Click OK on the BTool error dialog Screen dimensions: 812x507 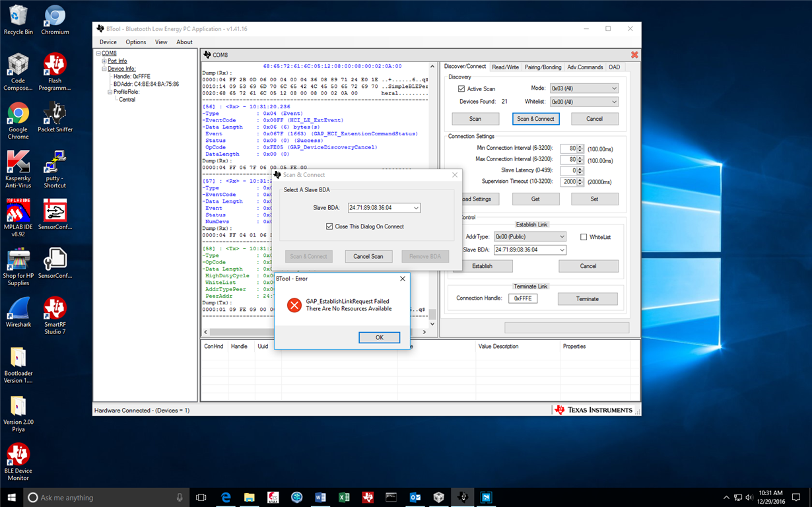[x=379, y=337]
